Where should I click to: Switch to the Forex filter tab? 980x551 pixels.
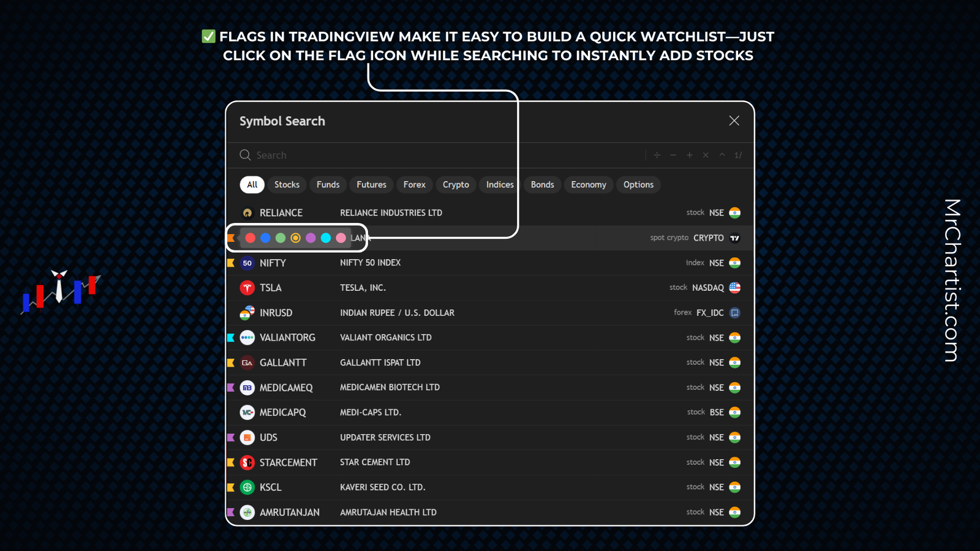click(x=415, y=185)
